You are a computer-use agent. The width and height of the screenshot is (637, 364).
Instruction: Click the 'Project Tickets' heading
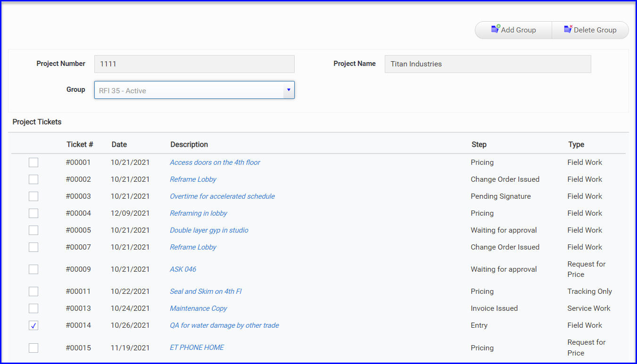point(37,122)
